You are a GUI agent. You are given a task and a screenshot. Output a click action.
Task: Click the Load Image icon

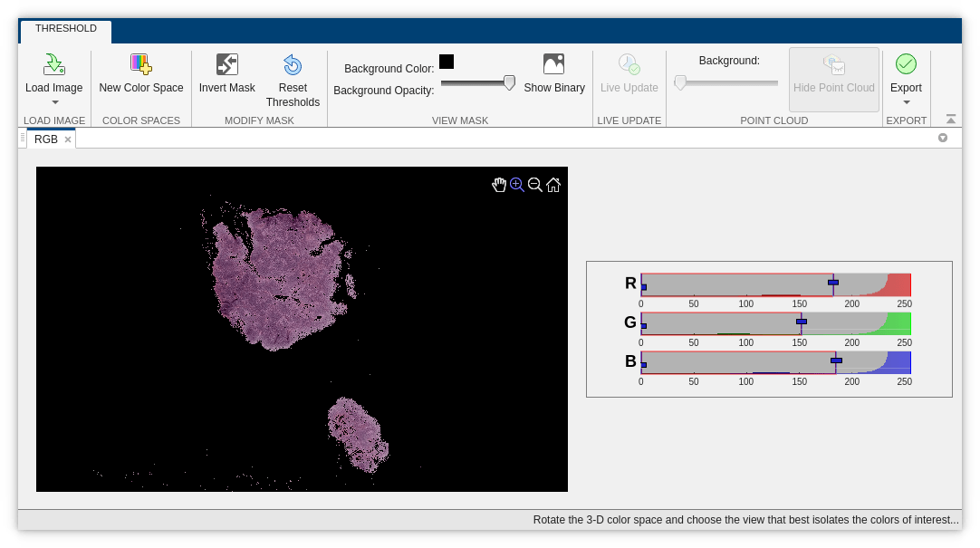(x=53, y=63)
